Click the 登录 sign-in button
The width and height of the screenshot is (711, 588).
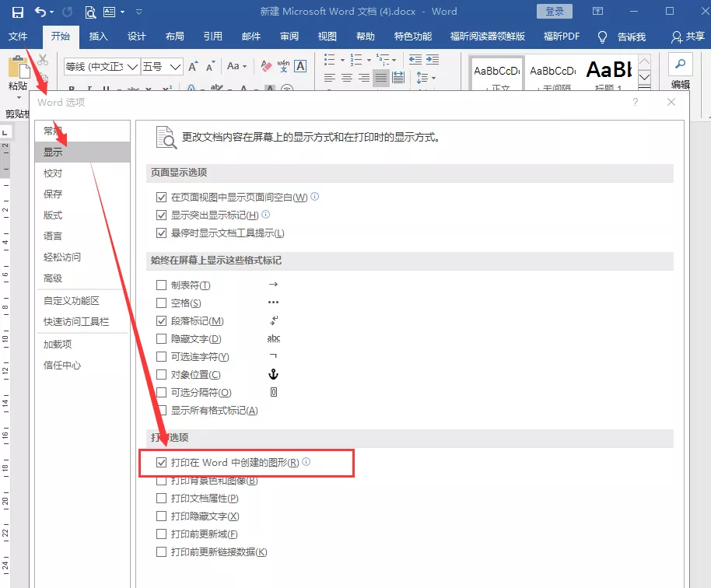554,12
